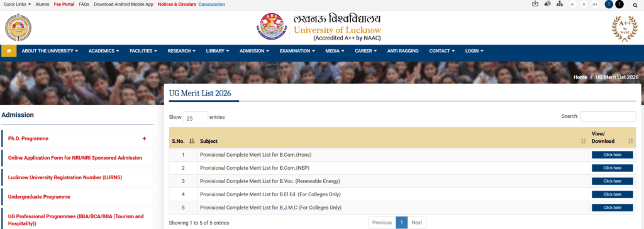Click the centenary emblem logo at left
The width and height of the screenshot is (644, 229).
(x=18, y=26)
